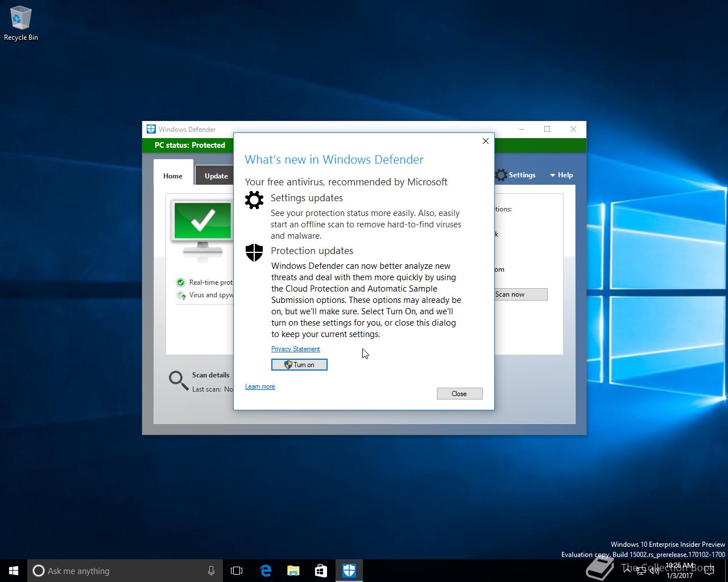The height and width of the screenshot is (582, 728).
Task: Click Windows Defender taskbar icon
Action: pos(349,571)
